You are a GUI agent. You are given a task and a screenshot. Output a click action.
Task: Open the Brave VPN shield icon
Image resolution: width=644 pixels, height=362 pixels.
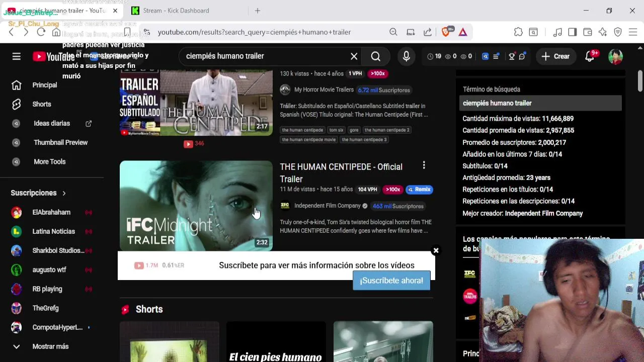(618, 32)
